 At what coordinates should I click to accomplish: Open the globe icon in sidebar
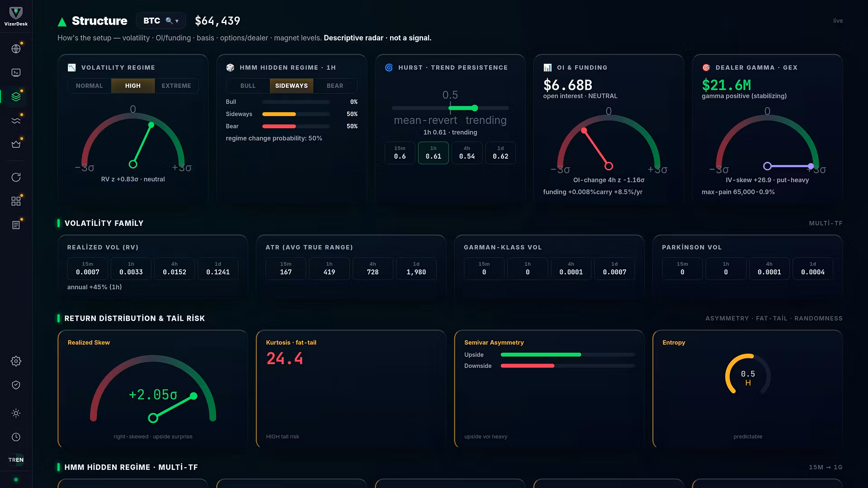(16, 49)
